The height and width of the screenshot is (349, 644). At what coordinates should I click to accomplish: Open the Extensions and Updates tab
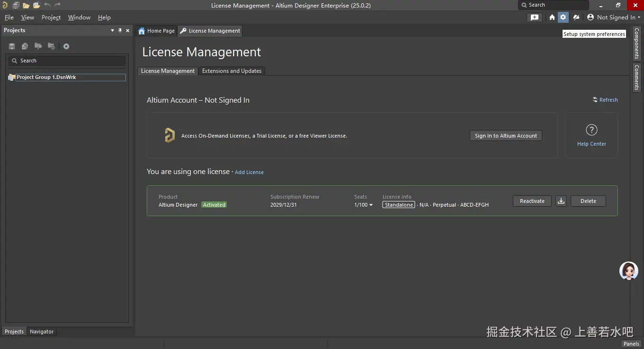pyautogui.click(x=232, y=71)
